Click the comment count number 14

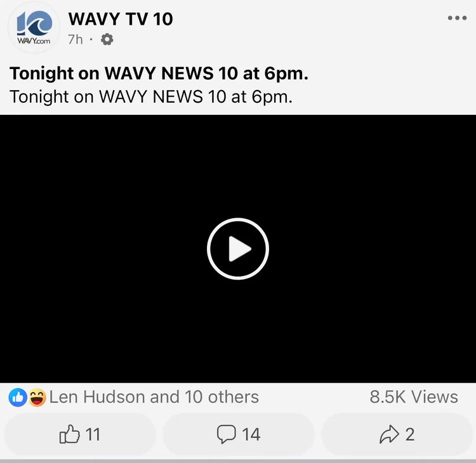[251, 434]
